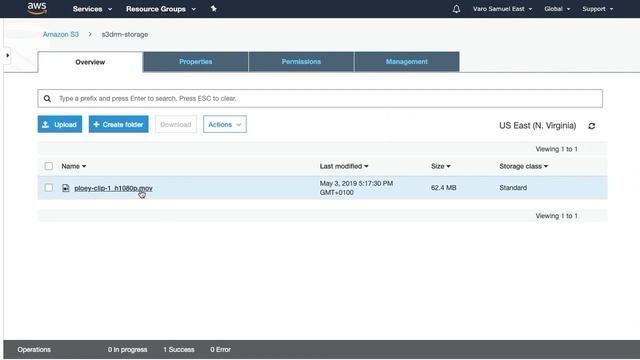
Task: Click the Operations label in bottom bar
Action: [34, 349]
